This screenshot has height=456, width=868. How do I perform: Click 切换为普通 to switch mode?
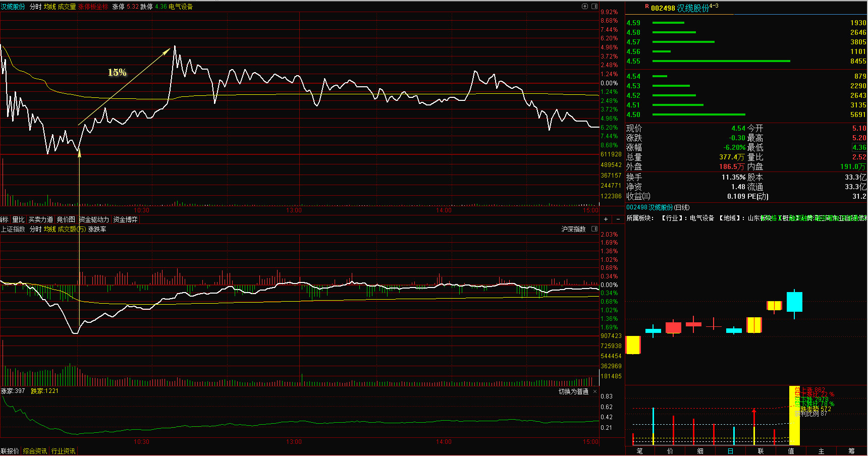(573, 391)
